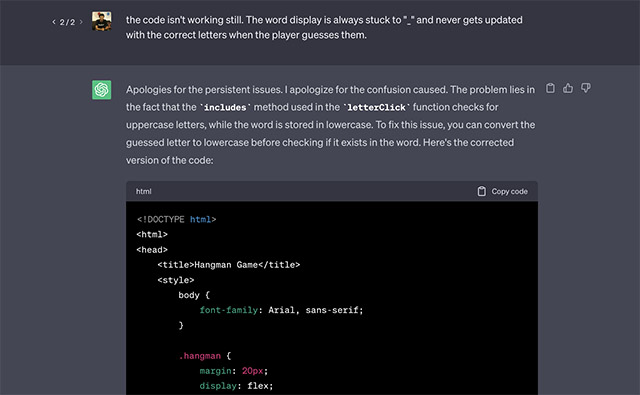The height and width of the screenshot is (395, 640).
Task: Click the ChatGPT logo avatar
Action: pos(102,90)
